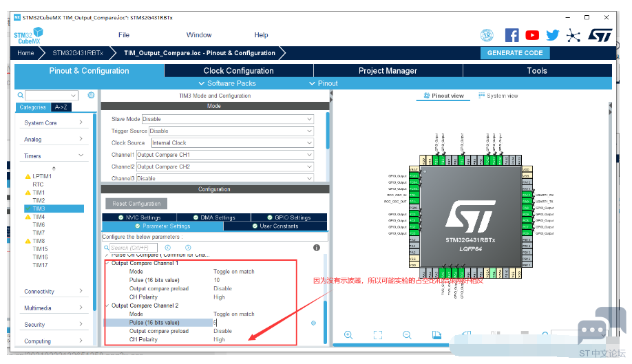Click STM32G431RBTx breadcrumb

(78, 53)
